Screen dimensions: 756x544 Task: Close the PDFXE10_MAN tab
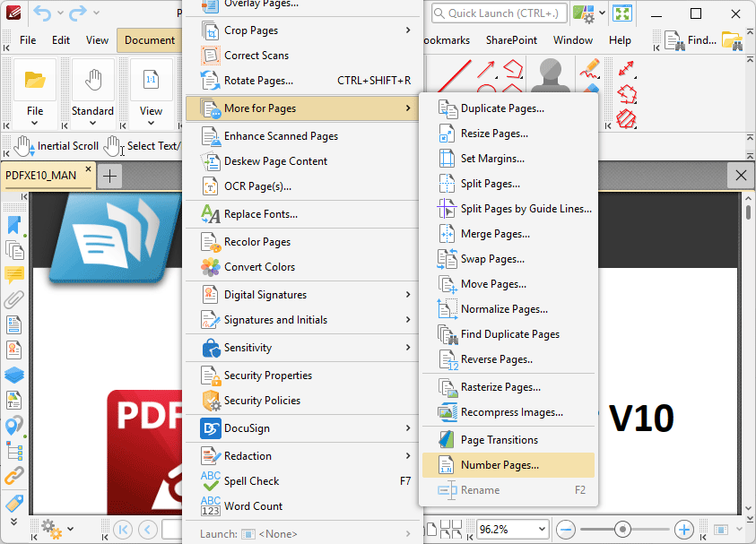click(x=88, y=169)
